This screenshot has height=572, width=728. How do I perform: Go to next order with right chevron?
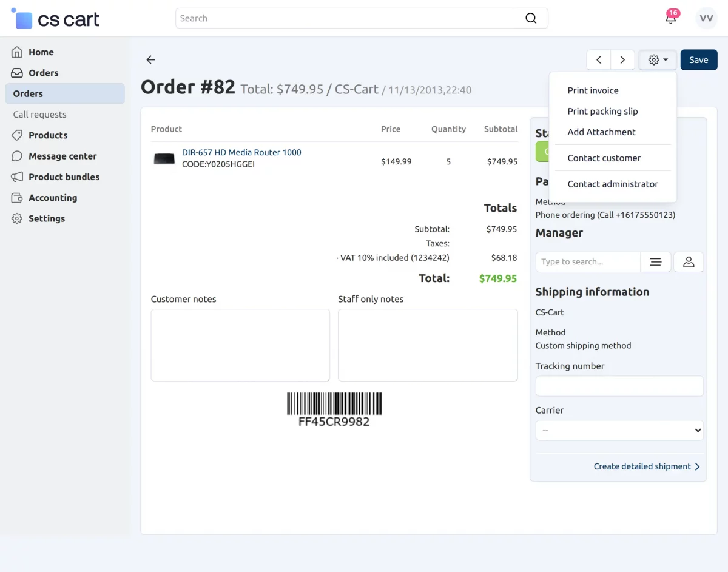click(622, 60)
